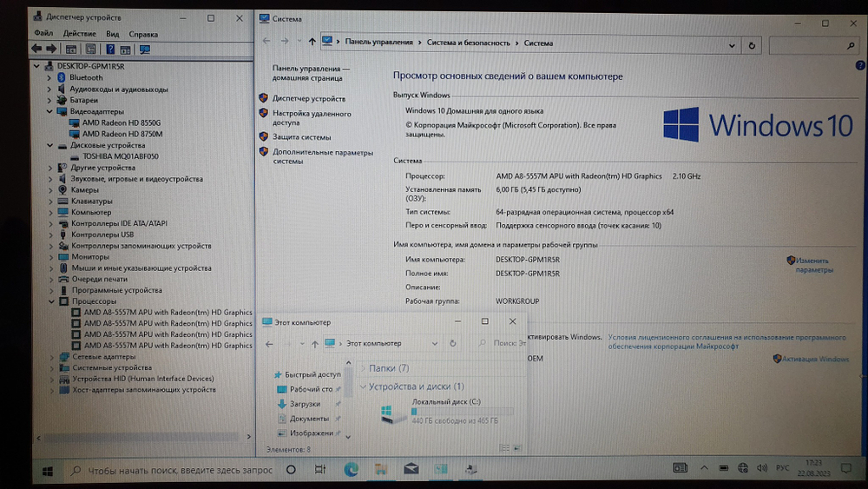Click taskbar search box
This screenshot has width=868, height=489.
pos(172,470)
